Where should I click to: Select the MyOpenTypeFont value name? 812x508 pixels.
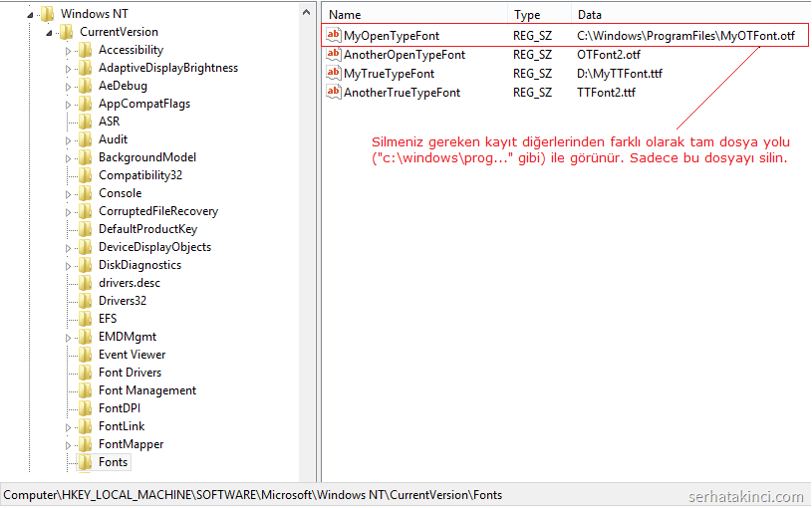point(392,35)
